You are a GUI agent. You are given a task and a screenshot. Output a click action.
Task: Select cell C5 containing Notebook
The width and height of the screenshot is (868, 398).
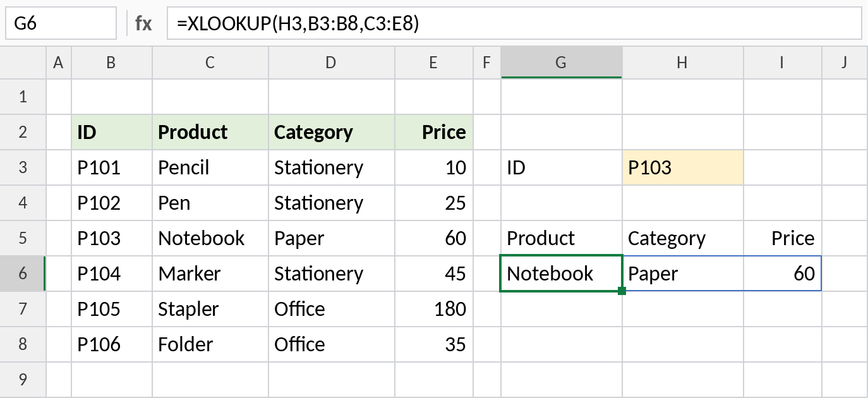click(x=210, y=238)
